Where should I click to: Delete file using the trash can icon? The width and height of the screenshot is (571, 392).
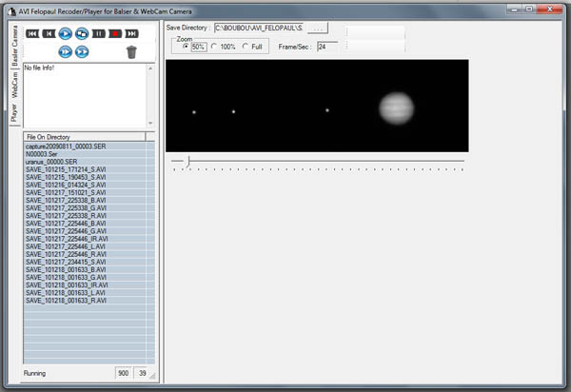[131, 52]
